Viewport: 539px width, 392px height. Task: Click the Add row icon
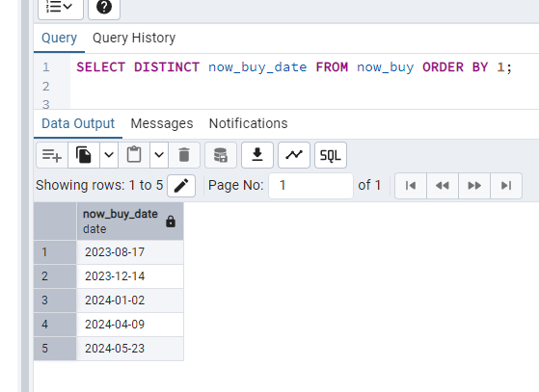(52, 155)
